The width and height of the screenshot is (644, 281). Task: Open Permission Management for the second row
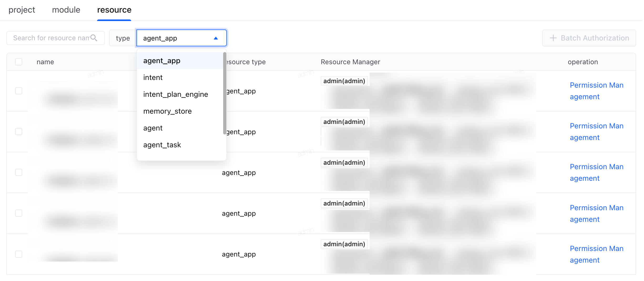pos(597,132)
